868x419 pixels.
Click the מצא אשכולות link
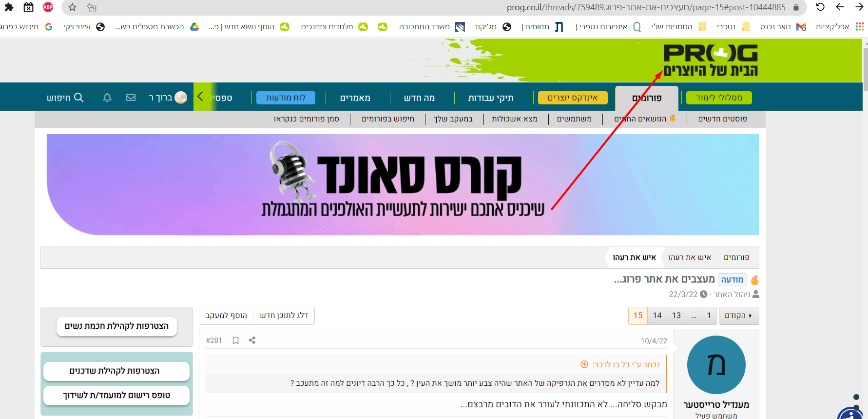(515, 119)
